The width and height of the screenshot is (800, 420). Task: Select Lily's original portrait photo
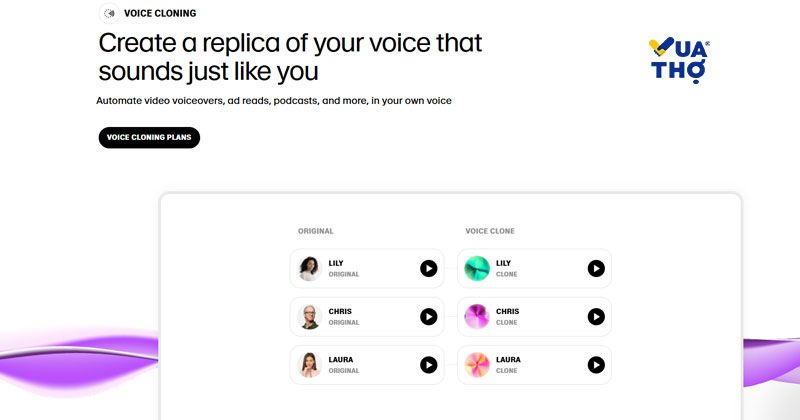tap(310, 268)
